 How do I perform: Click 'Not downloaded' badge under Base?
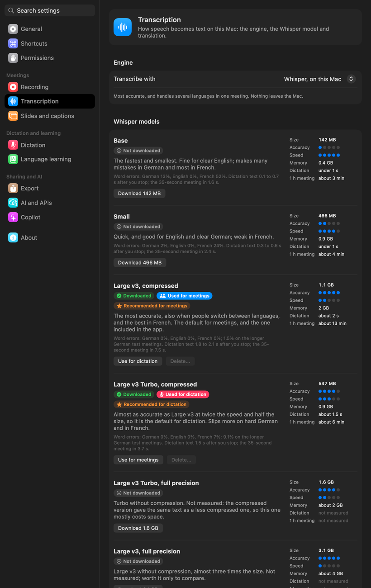138,151
